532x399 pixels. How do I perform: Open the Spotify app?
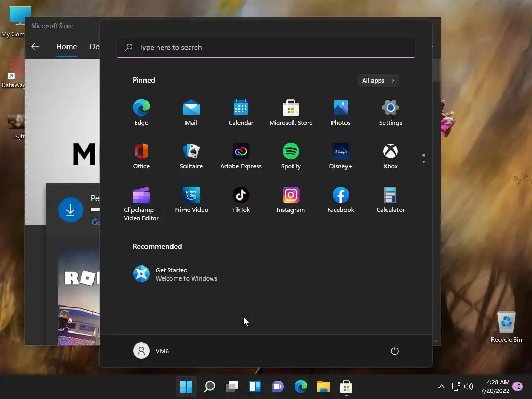coord(291,156)
